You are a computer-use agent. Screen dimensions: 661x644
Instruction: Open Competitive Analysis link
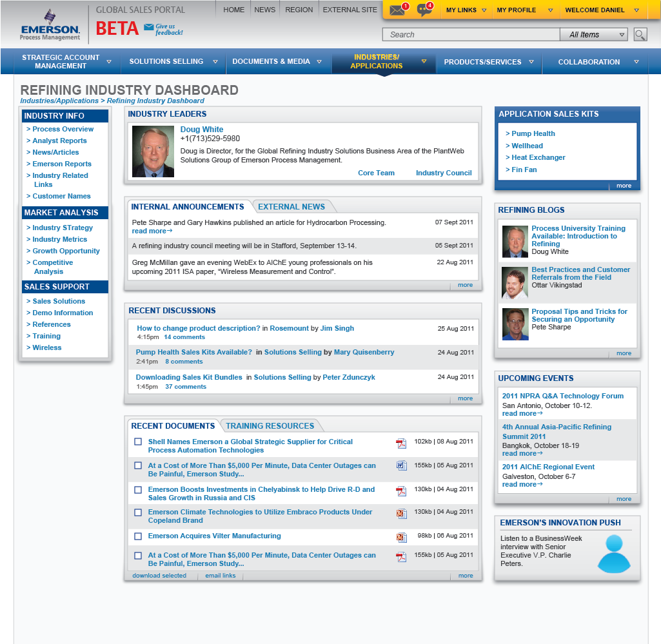52,267
